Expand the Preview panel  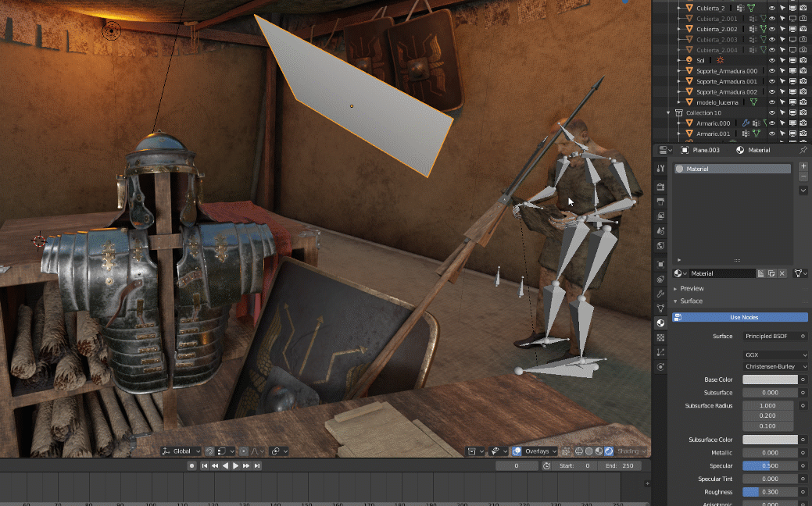pyautogui.click(x=692, y=288)
